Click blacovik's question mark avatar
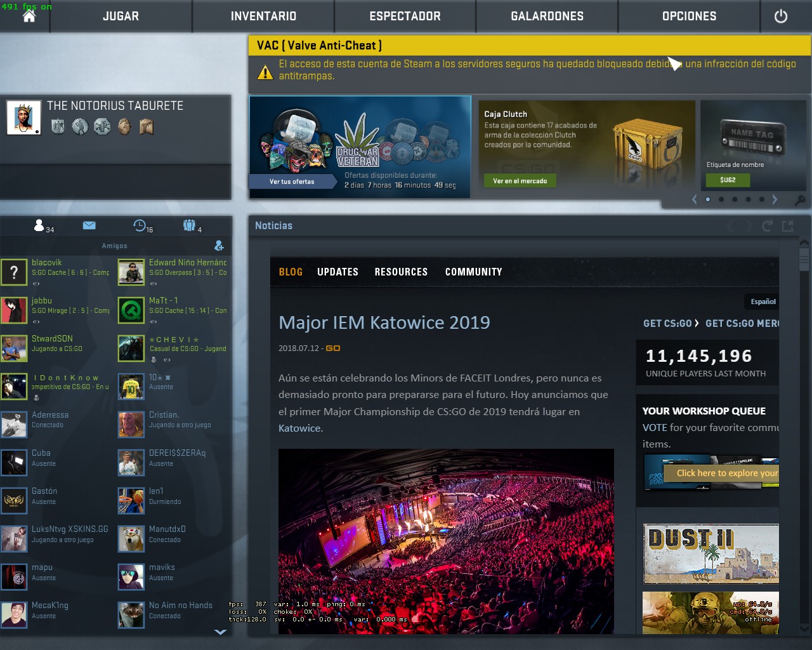The width and height of the screenshot is (812, 650). click(x=14, y=272)
